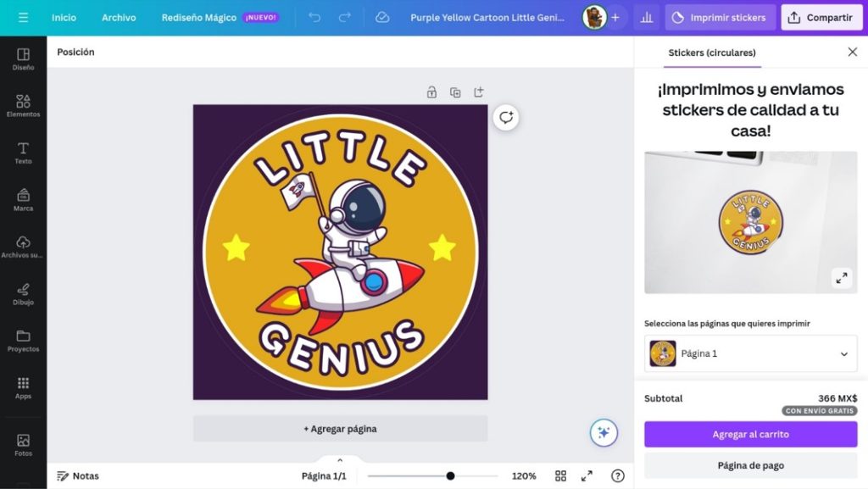Open the Diseño panel in sidebar
This screenshot has width=868, height=489.
23,58
